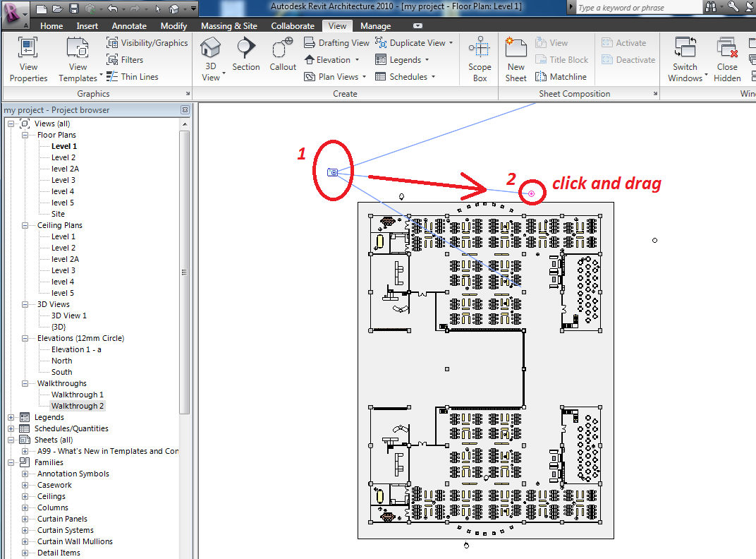Select Site floor plan
The height and width of the screenshot is (559, 756).
click(x=58, y=214)
